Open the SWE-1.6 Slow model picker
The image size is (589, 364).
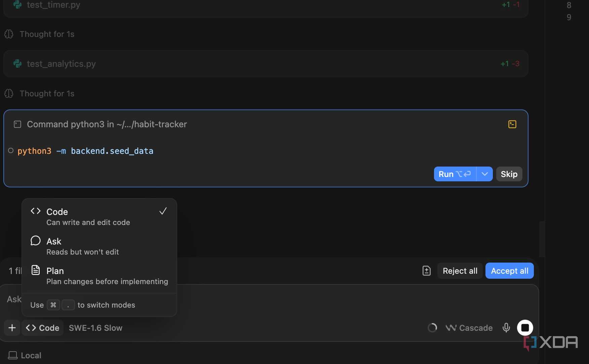click(95, 328)
